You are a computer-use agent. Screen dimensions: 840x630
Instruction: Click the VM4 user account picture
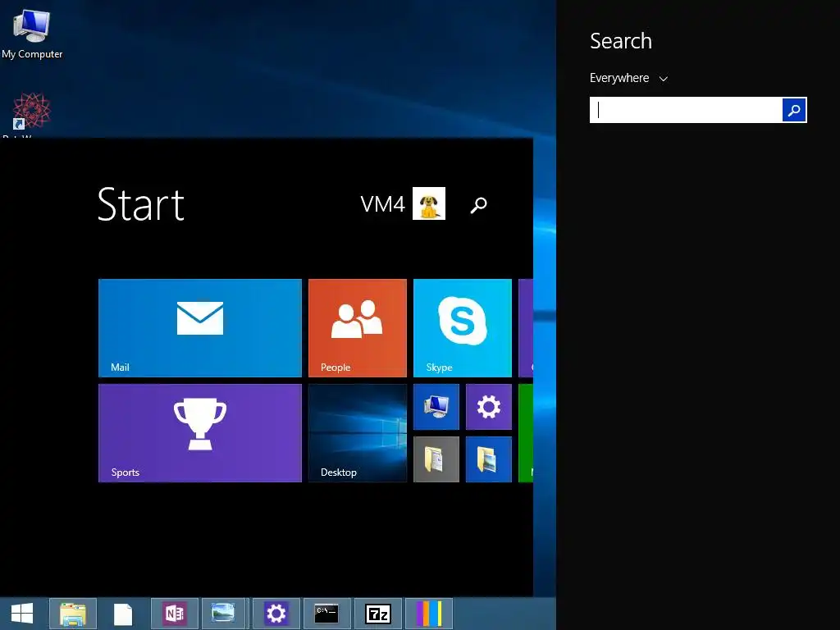[428, 203]
